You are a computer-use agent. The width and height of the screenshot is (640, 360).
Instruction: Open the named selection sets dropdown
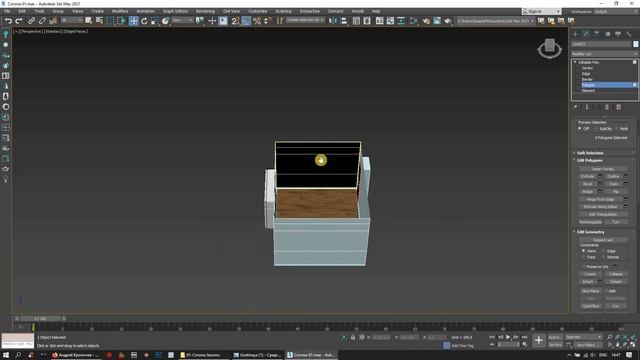pos(305,20)
